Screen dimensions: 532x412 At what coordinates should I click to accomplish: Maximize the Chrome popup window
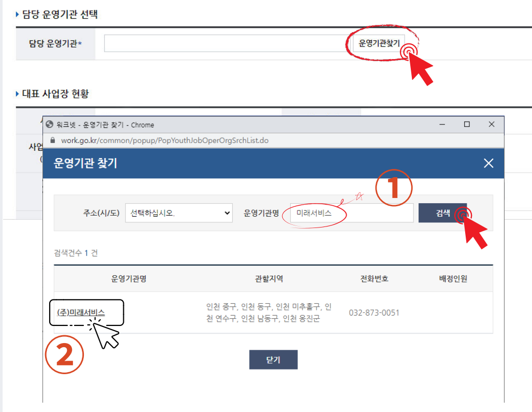click(467, 124)
